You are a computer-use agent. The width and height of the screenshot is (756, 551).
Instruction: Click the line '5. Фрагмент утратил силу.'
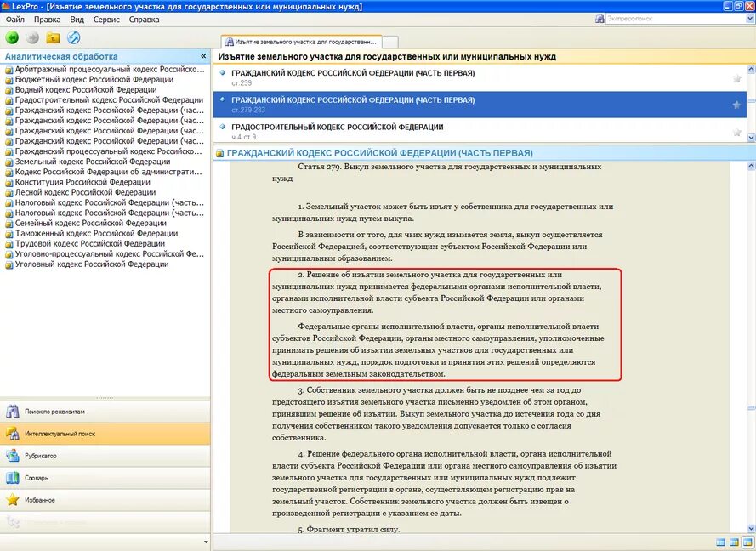(x=349, y=529)
